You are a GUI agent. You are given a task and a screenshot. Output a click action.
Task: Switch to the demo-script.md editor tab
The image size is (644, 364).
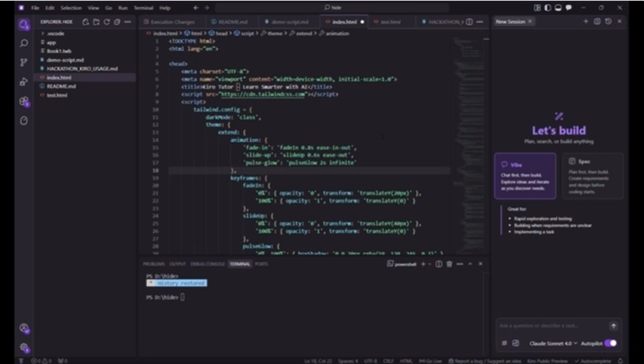(x=289, y=22)
